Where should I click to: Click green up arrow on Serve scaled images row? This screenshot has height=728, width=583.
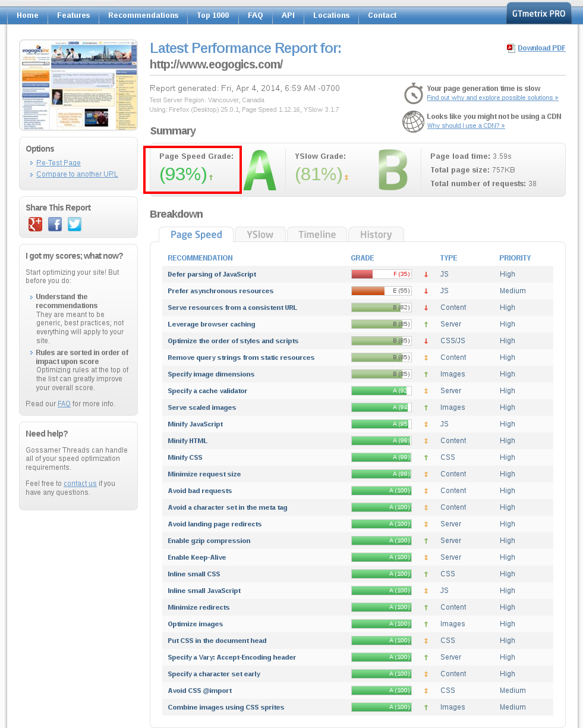pos(426,408)
